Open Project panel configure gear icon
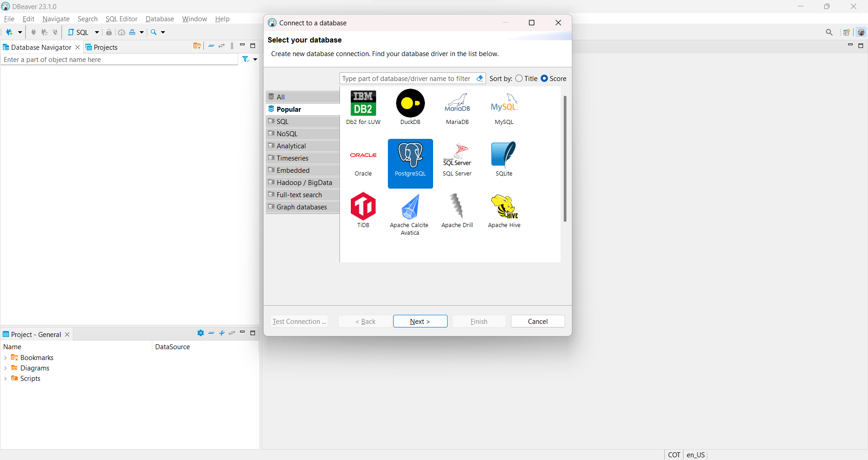 pyautogui.click(x=201, y=333)
